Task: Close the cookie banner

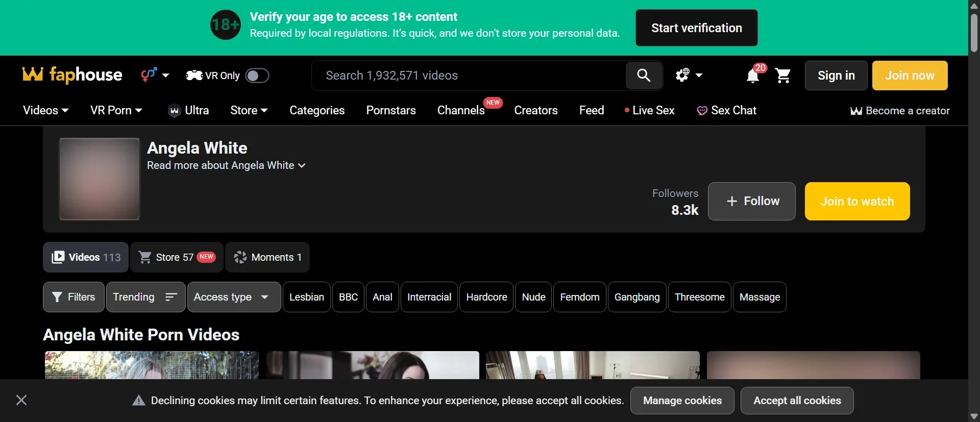Action: [21, 400]
